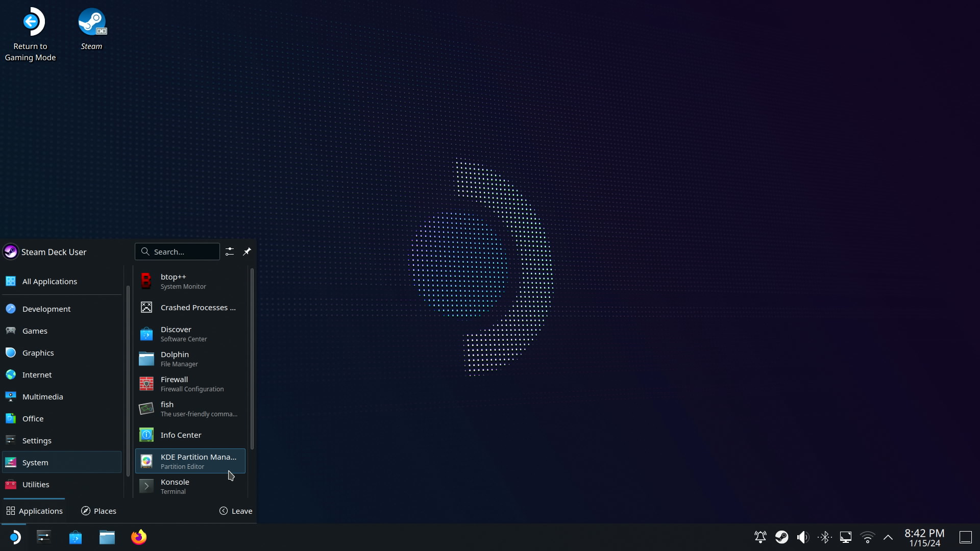This screenshot has width=980, height=551.
Task: Click Steam tray icon
Action: pos(781,537)
